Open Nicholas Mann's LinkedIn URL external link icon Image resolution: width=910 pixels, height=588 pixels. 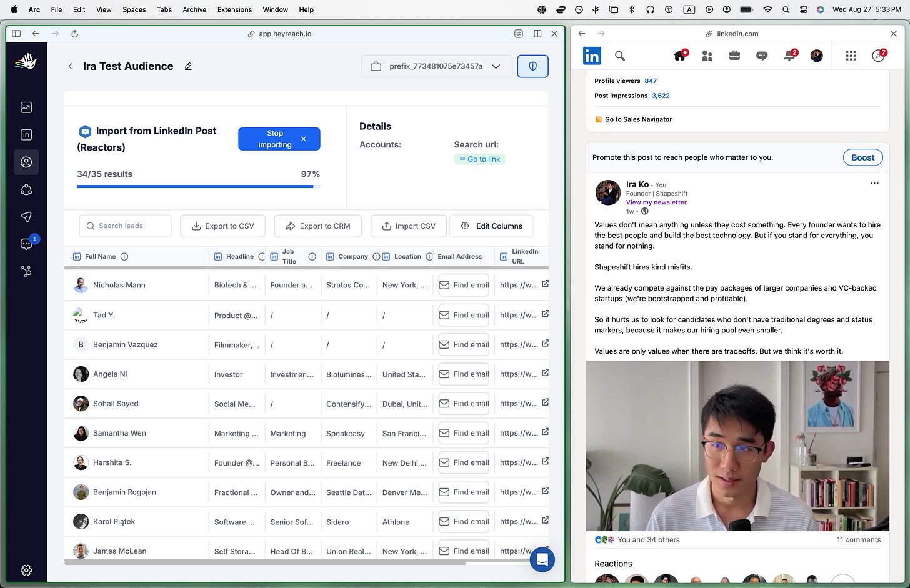coord(545,284)
